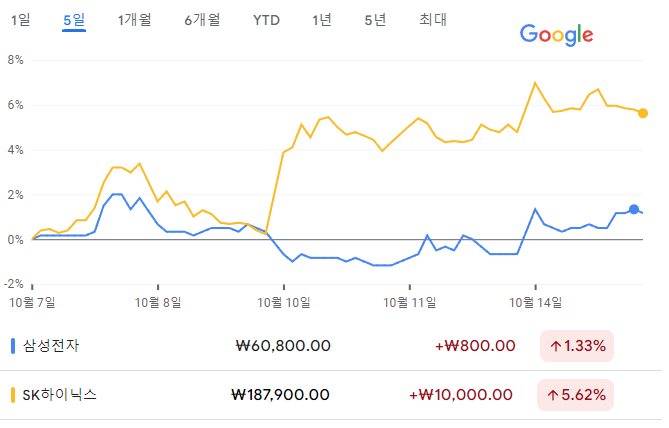This screenshot has height=428, width=669.
Task: Click the +₩10,000.00 change amount
Action: 461,395
